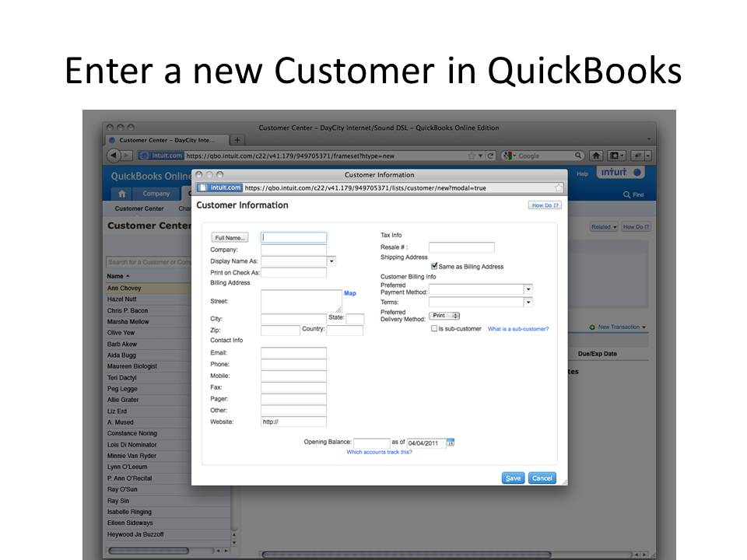This screenshot has height=560, width=747.
Task: Select customer Maureen Biologist
Action: click(x=149, y=366)
